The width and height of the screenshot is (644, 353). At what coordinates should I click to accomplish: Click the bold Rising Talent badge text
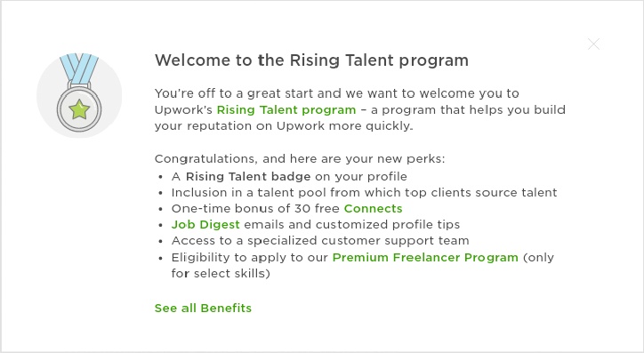248,176
